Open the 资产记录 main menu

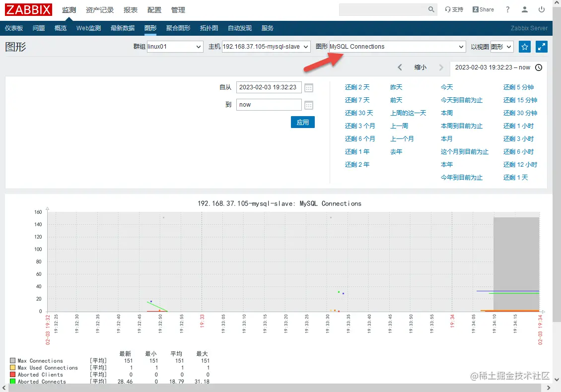100,10
